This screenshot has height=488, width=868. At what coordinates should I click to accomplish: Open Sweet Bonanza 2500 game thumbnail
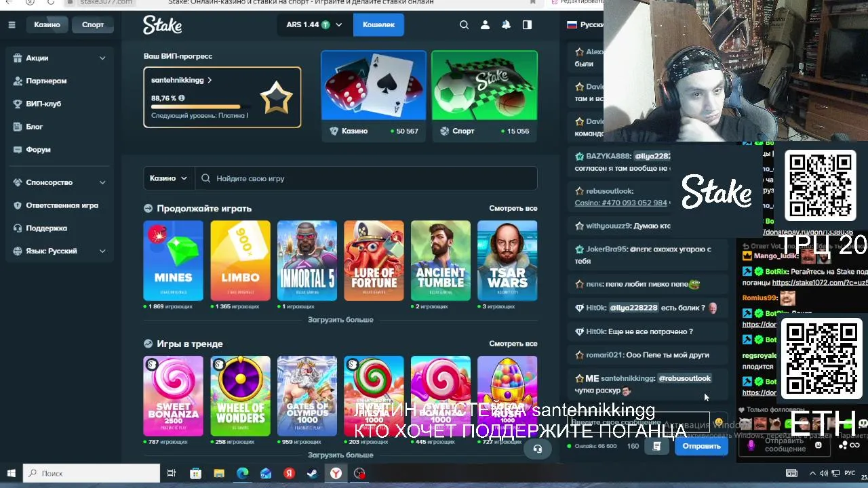[173, 396]
